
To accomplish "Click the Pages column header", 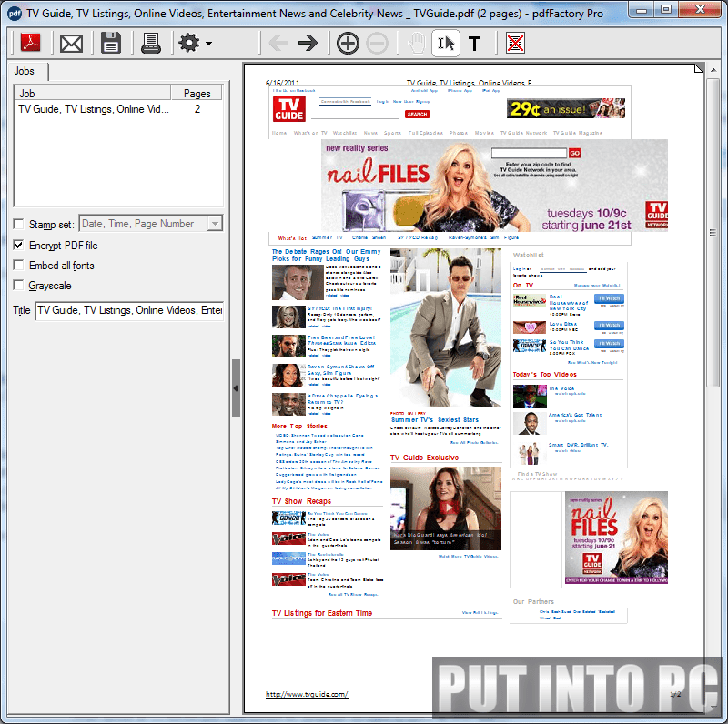I will 197,93.
